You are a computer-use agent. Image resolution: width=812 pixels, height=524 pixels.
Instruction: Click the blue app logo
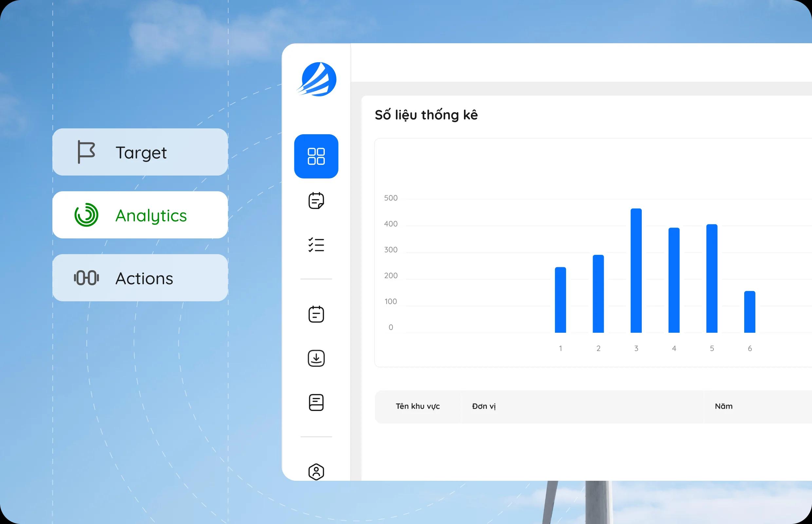(317, 79)
